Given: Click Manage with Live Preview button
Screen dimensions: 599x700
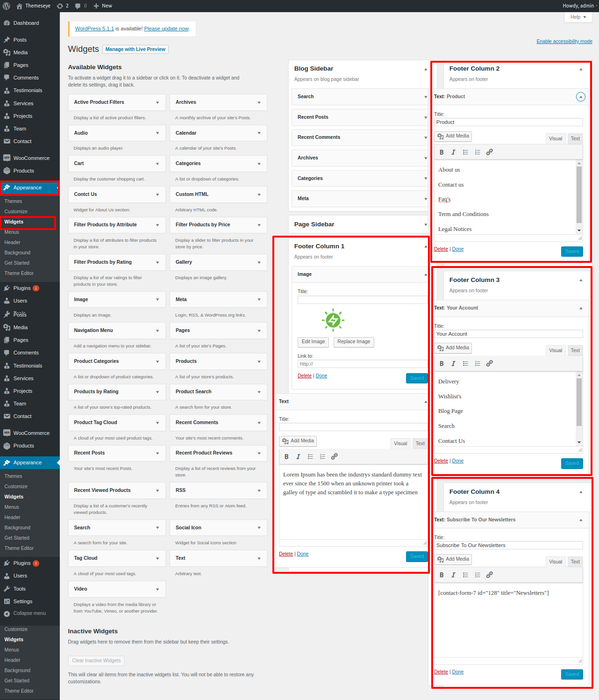Looking at the screenshot, I should tap(135, 50).
